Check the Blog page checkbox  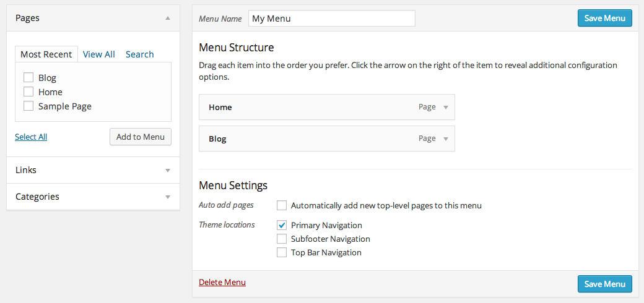coord(28,78)
